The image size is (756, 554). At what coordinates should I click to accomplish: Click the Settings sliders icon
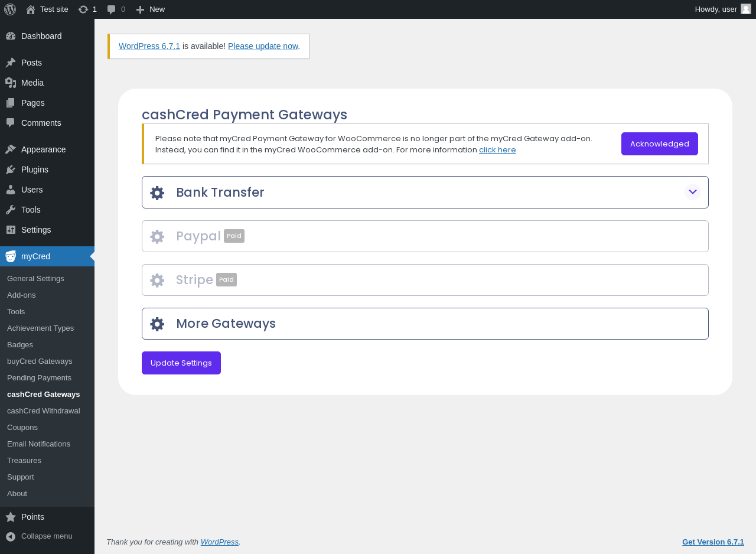(x=11, y=230)
